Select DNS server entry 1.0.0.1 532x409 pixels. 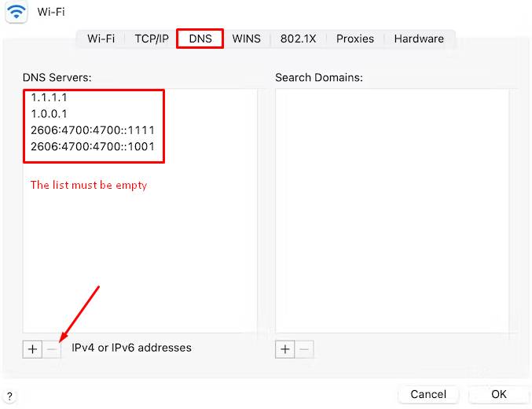(48, 114)
